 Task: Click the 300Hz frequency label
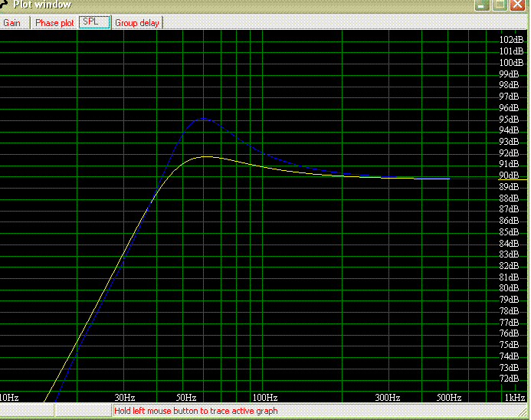point(388,398)
